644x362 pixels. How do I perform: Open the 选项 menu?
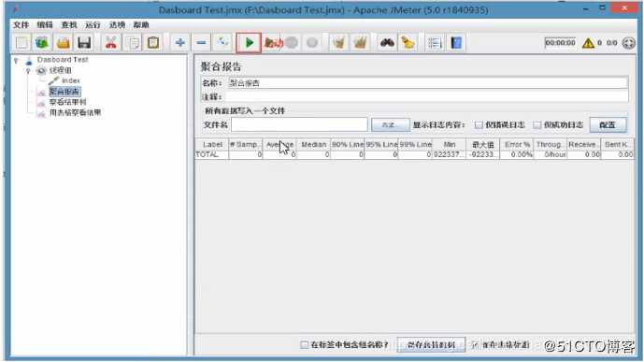(x=117, y=25)
